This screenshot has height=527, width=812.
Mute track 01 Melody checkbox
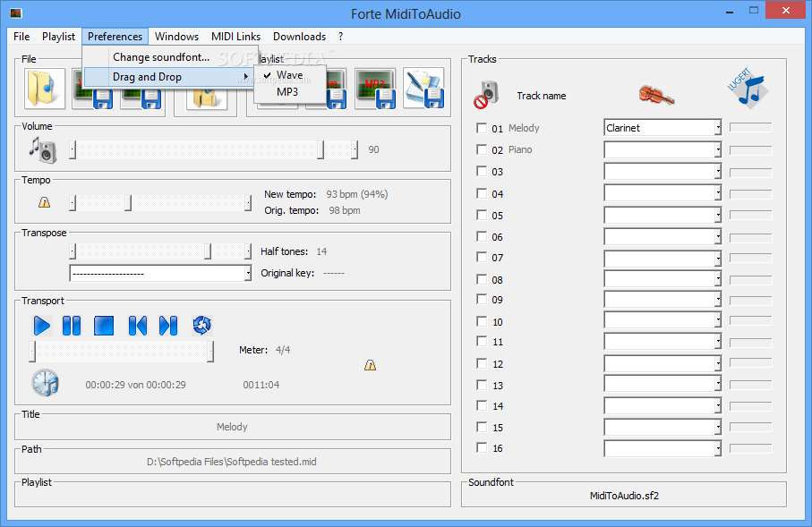coord(482,128)
